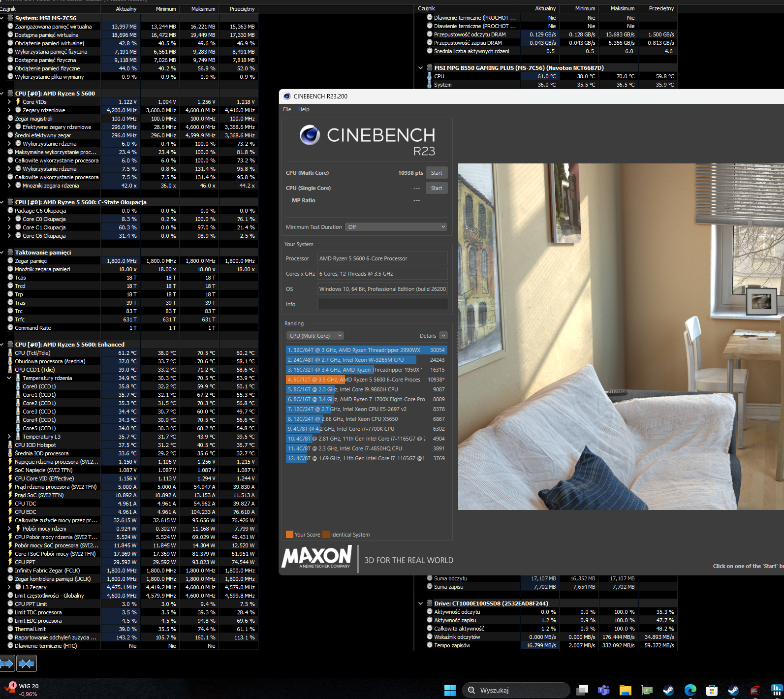Click the thermometer icon beside System temperature row
Screen dimensions: 784x699
click(x=430, y=85)
